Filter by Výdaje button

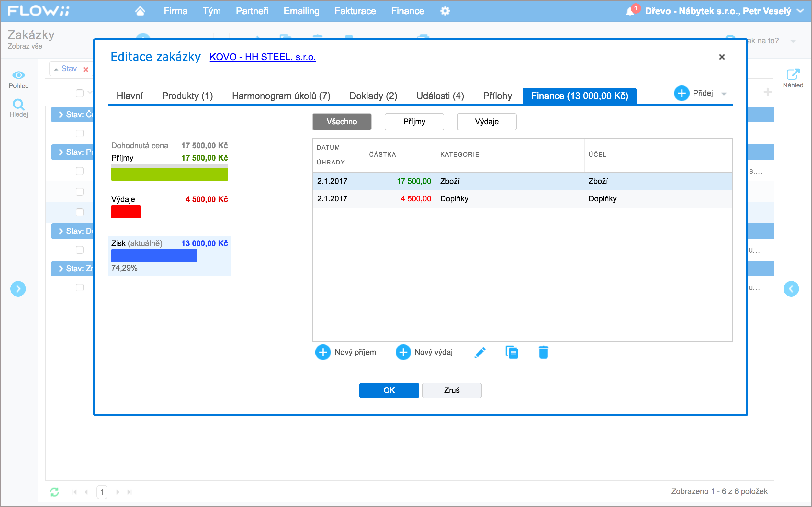click(x=487, y=122)
